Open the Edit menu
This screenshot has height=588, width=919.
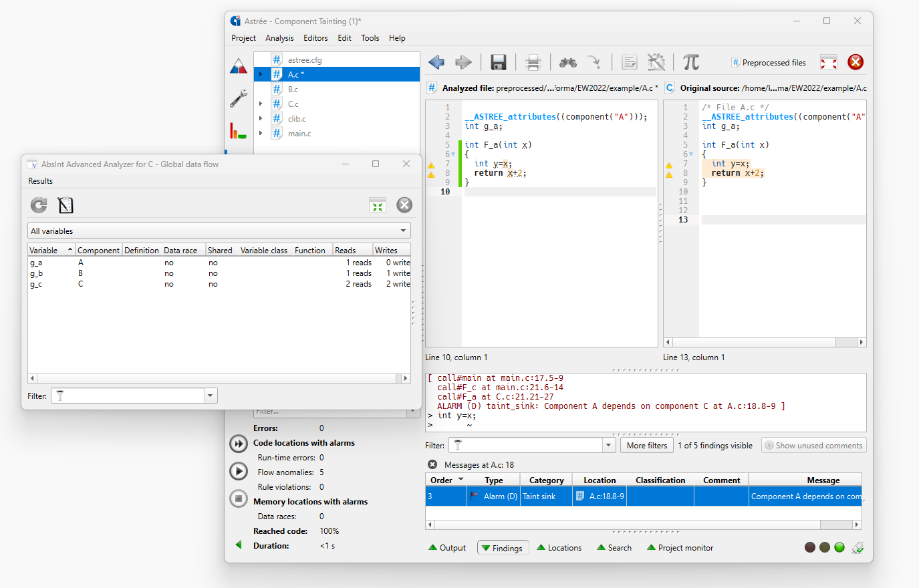pos(344,38)
